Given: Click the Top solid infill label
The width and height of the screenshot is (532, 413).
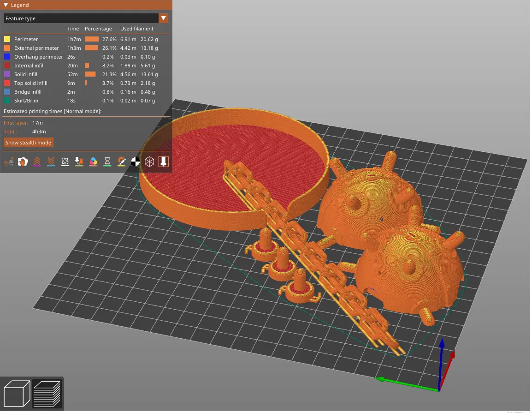Looking at the screenshot, I should (31, 83).
